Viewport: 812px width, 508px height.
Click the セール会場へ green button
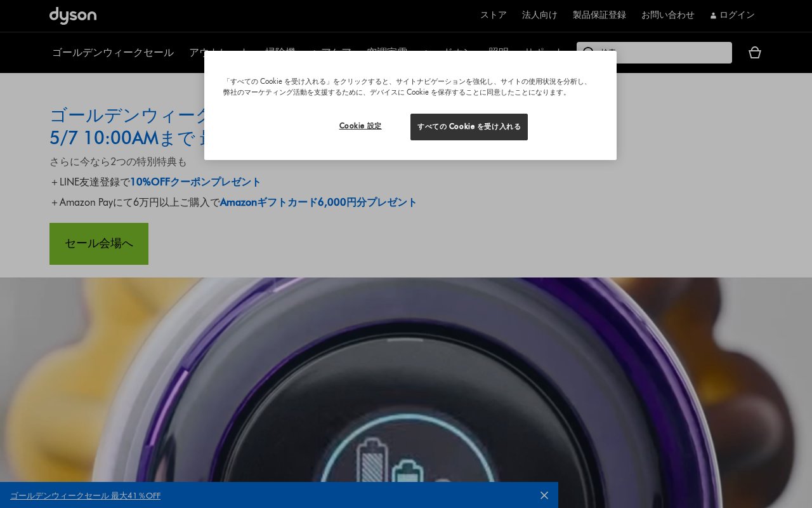coord(99,244)
